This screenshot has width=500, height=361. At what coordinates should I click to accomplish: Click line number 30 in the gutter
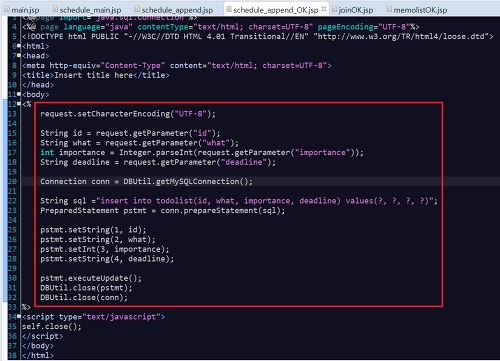12,278
